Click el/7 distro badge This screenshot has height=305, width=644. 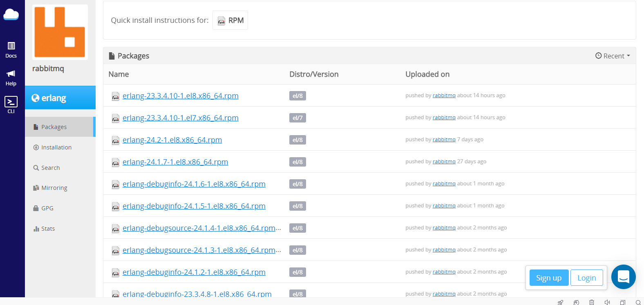297,118
